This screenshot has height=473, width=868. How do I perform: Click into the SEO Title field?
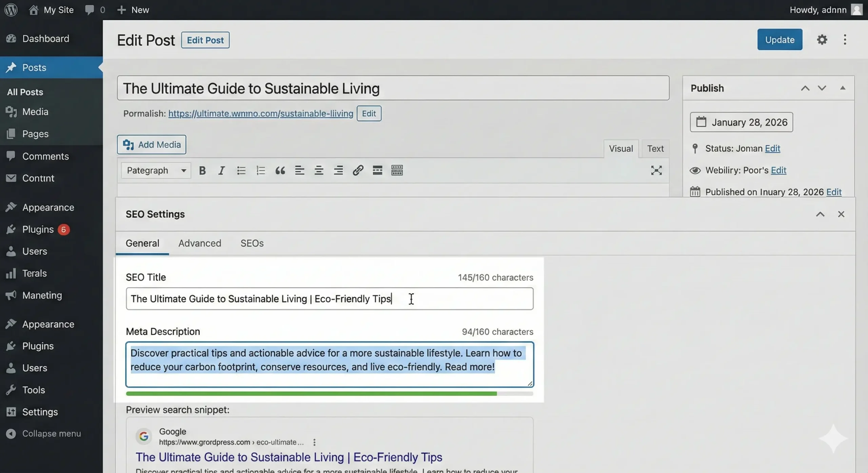coord(329,299)
